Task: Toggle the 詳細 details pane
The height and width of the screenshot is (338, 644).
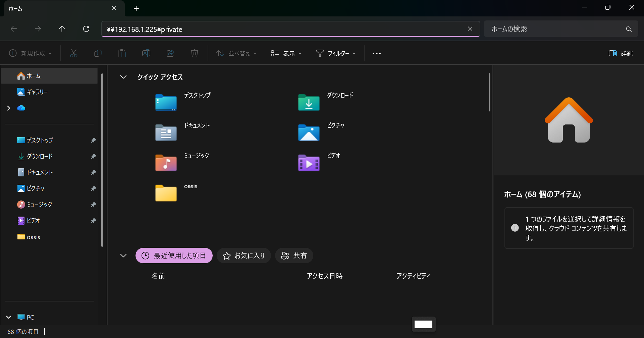Action: [x=621, y=53]
